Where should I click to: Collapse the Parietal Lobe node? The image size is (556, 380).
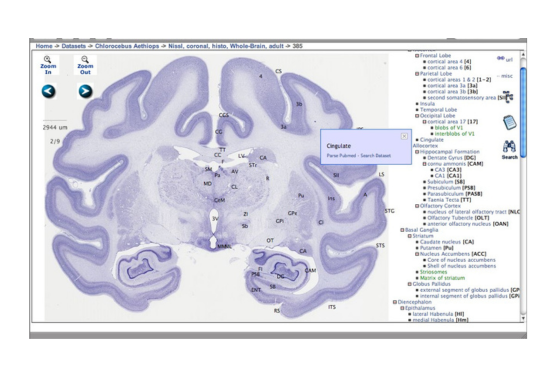pos(417,74)
